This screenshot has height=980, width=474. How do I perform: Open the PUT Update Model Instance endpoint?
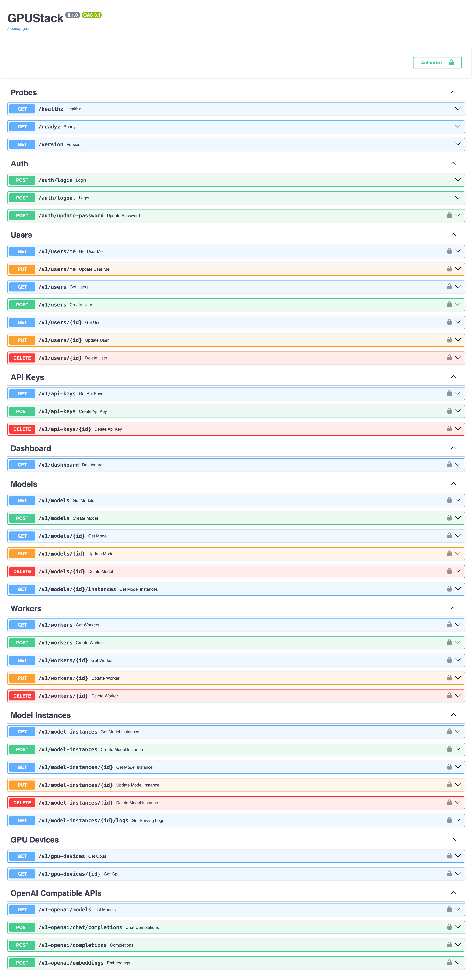[236, 785]
